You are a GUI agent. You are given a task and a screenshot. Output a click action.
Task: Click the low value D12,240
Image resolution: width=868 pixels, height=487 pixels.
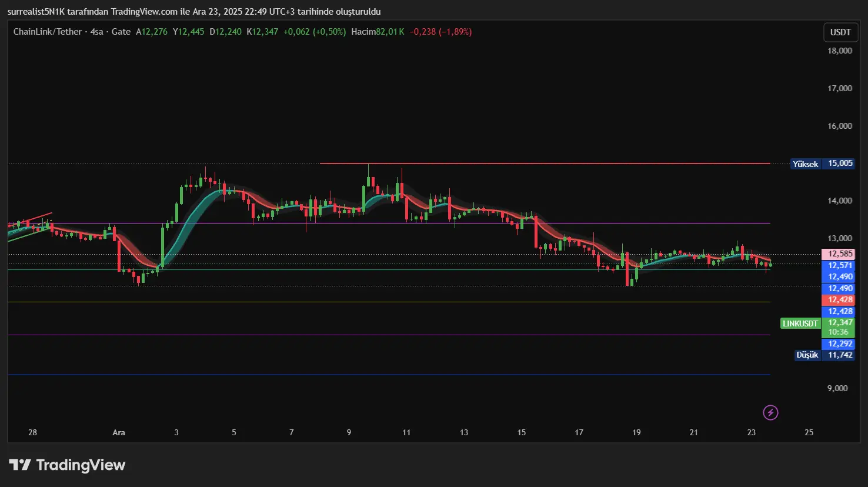click(225, 32)
